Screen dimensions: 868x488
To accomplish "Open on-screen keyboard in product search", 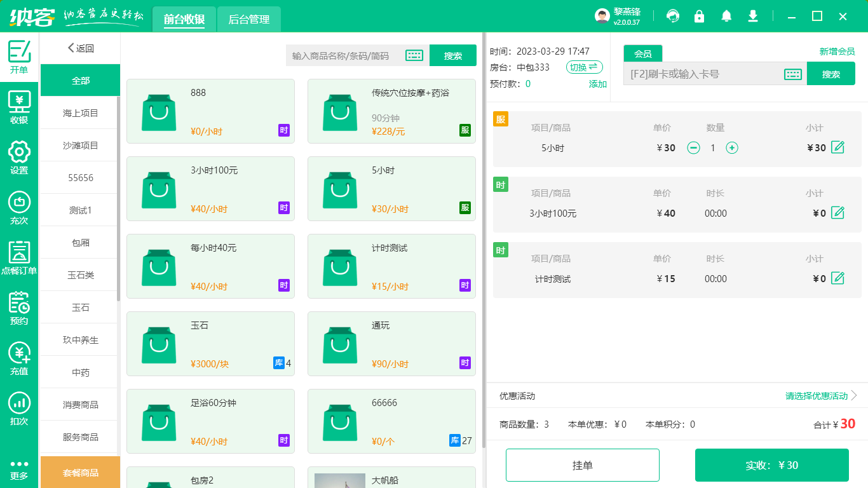I will tap(414, 56).
